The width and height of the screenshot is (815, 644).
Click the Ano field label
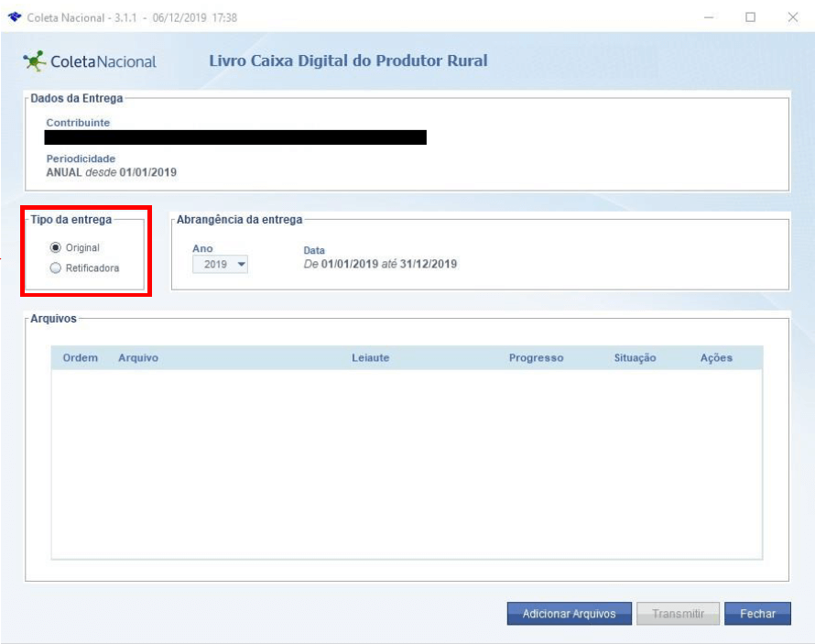202,248
